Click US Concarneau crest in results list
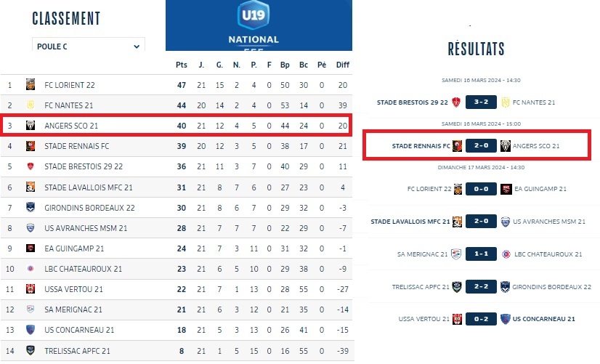Screen dimensions: 600x364 (510, 319)
